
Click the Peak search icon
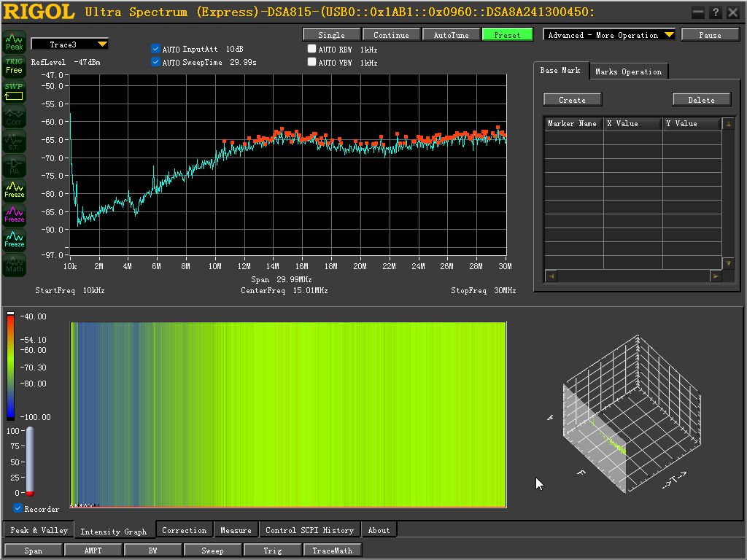click(14, 42)
